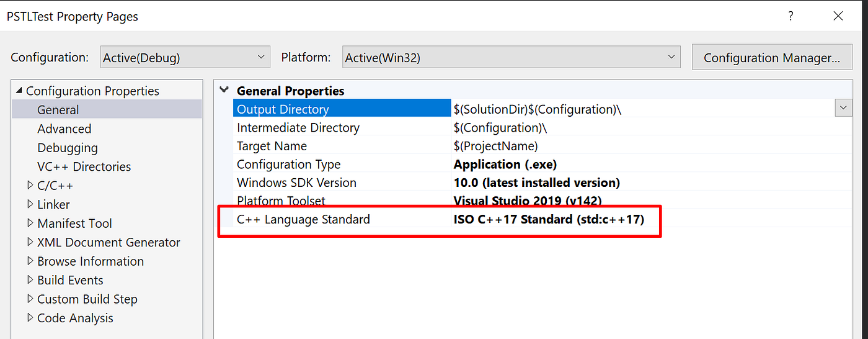
Task: Click the $(Configuration)\ intermediate value
Action: [x=500, y=127]
